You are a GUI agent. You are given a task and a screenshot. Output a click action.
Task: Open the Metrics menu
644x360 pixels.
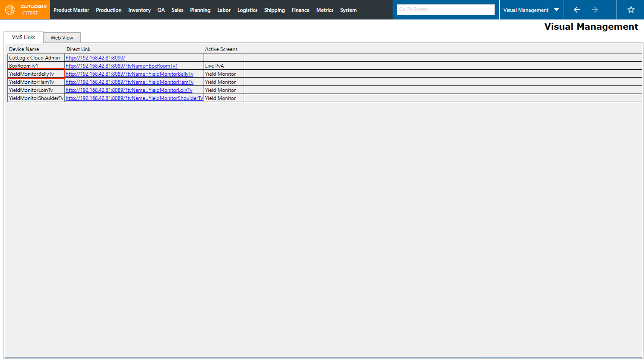(325, 10)
